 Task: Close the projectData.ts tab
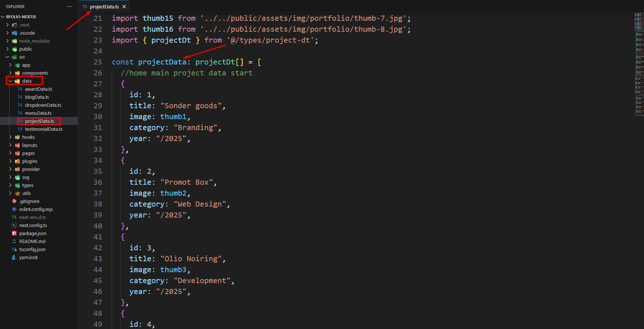(124, 7)
